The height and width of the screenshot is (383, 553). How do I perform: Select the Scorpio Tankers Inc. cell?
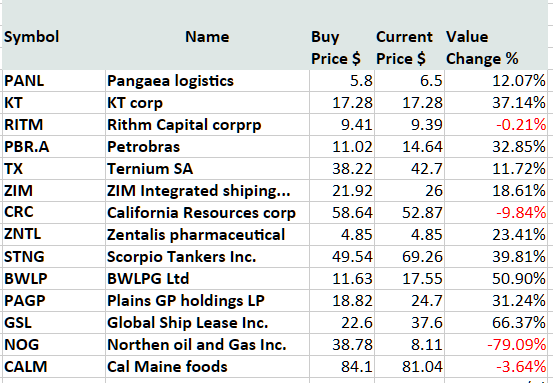coord(207,257)
